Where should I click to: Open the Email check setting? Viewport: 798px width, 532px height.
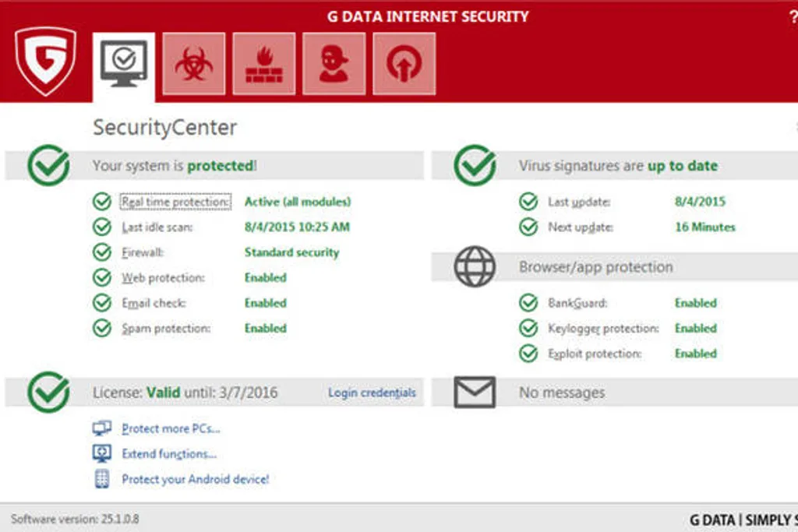point(154,303)
